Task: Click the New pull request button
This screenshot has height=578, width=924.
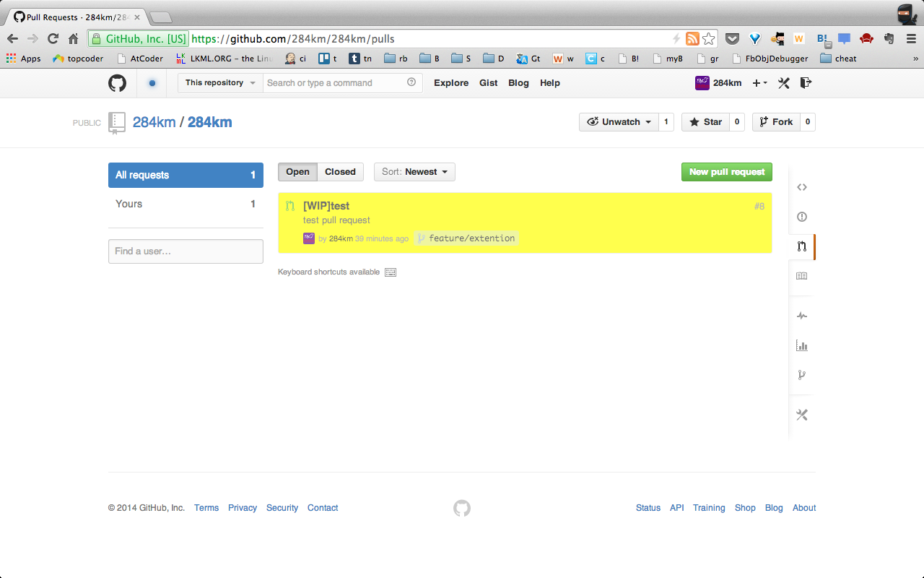Action: click(x=726, y=172)
